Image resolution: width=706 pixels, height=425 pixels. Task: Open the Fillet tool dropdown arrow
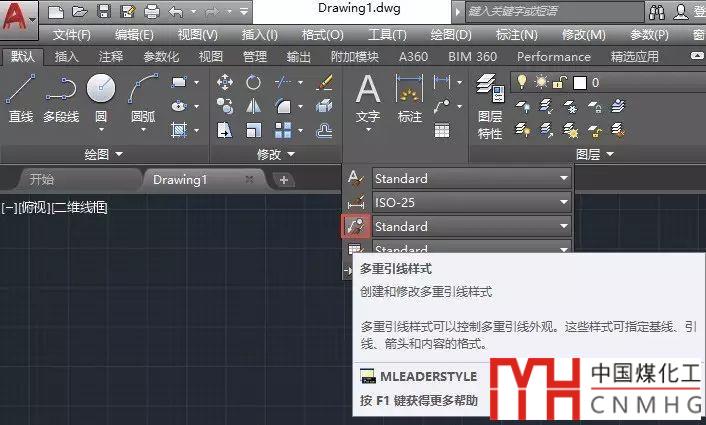[x=300, y=107]
